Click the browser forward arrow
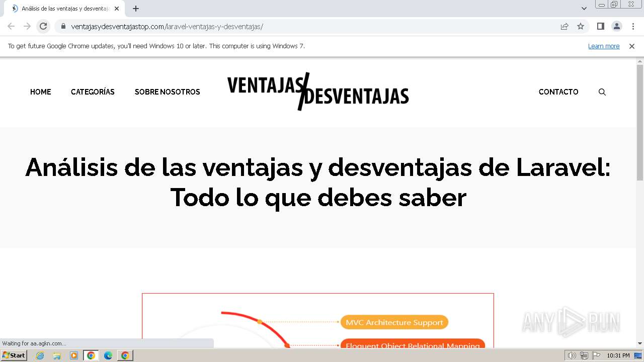644x362 pixels. (x=27, y=26)
